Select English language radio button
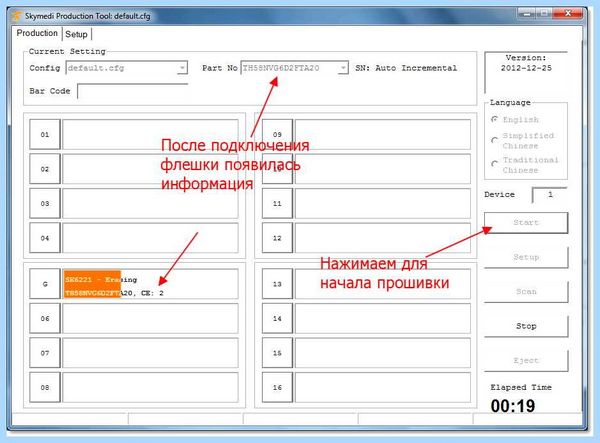Image resolution: width=600 pixels, height=443 pixels. (x=495, y=120)
